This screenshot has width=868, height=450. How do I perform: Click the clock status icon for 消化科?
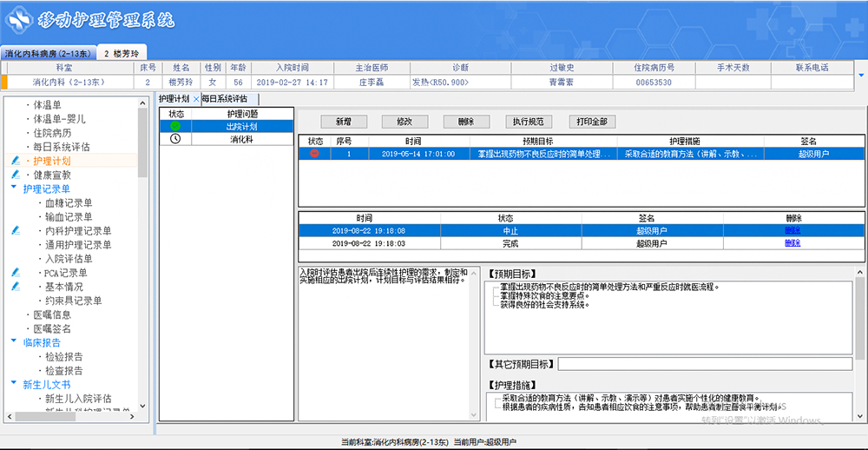[x=175, y=139]
